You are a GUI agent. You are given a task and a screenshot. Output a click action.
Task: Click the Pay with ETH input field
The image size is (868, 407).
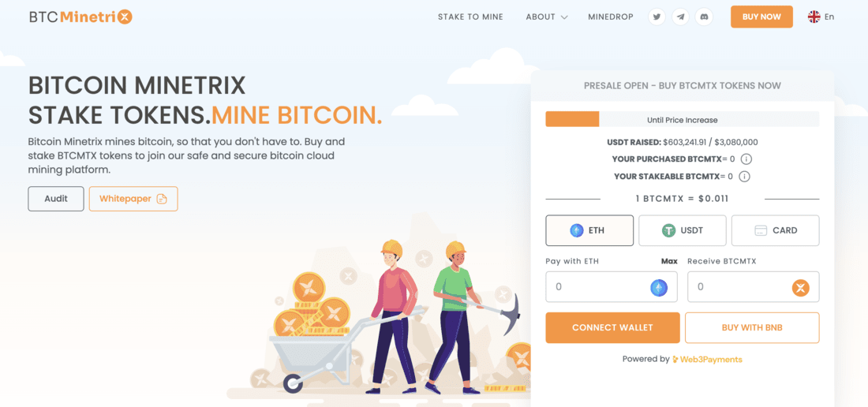(x=612, y=287)
